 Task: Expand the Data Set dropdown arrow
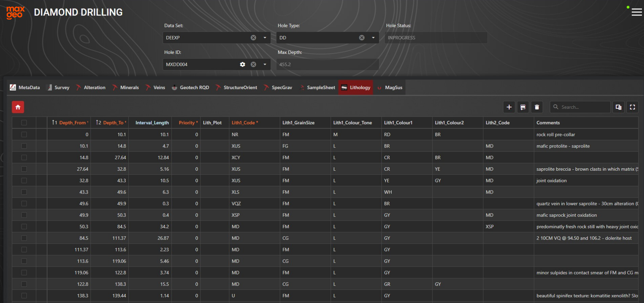point(265,38)
